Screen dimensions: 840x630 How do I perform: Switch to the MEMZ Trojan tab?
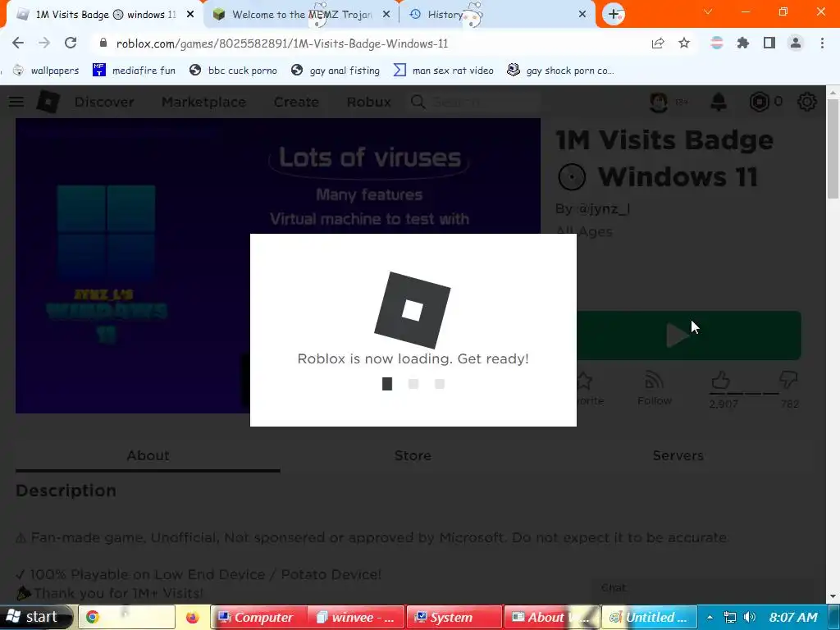coord(302,15)
